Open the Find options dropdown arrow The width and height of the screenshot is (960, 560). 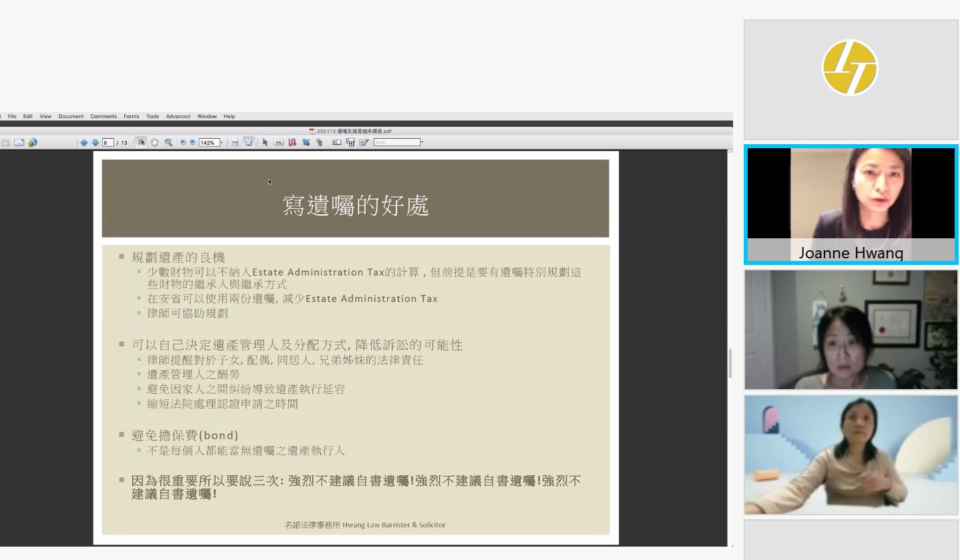(422, 142)
